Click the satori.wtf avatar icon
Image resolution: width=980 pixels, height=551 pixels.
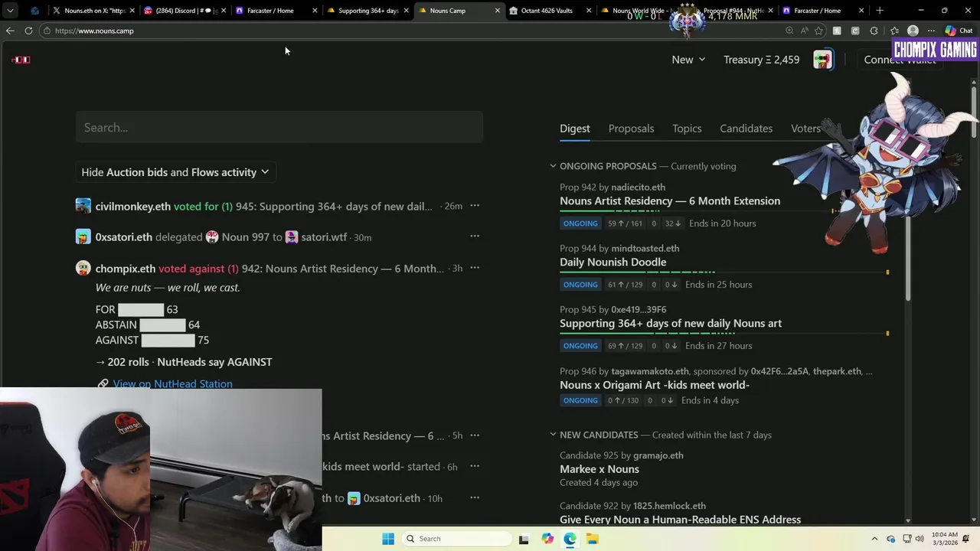(x=292, y=237)
